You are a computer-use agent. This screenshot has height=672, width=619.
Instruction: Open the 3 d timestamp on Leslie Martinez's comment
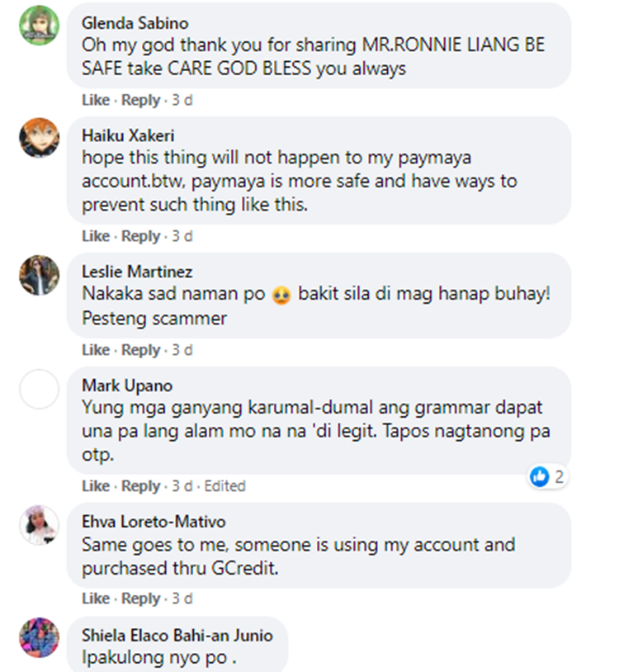(182, 350)
